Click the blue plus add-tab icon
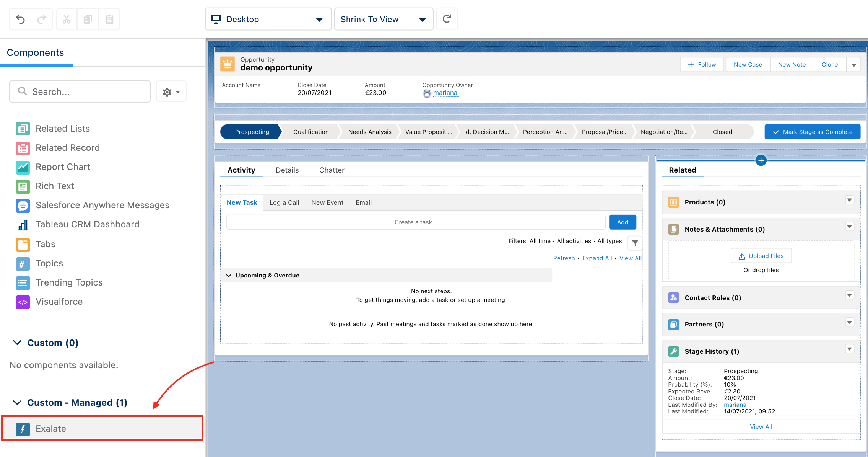 click(x=761, y=161)
